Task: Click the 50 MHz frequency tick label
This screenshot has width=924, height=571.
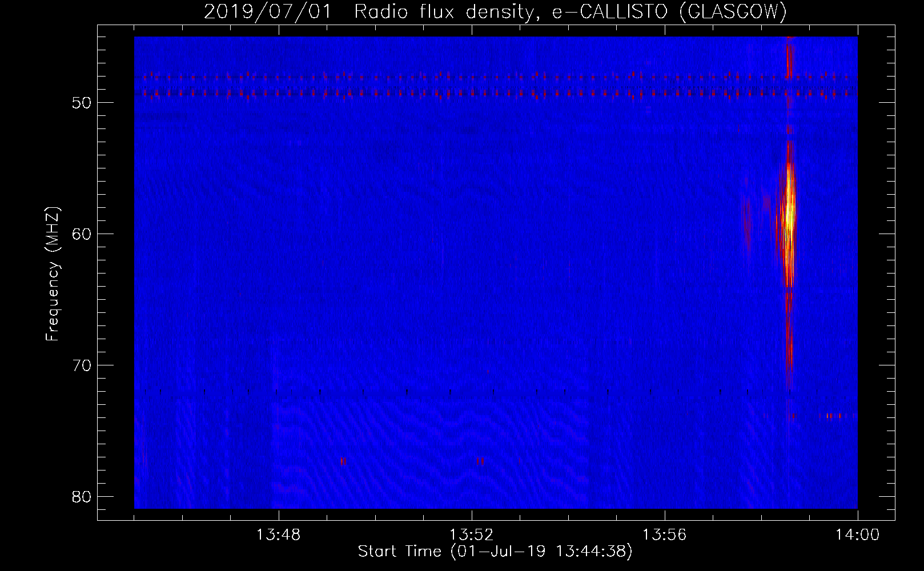Action: pos(82,103)
